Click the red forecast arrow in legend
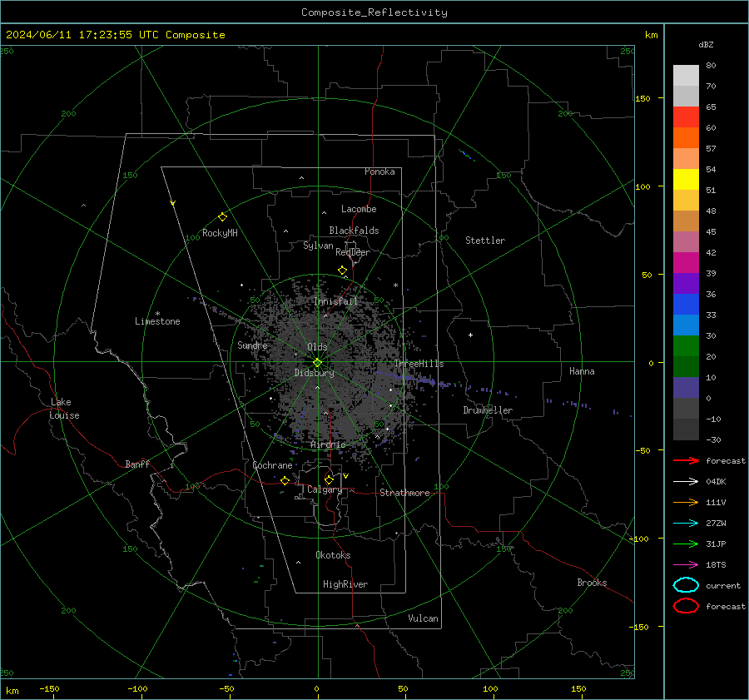Screen dimensions: 749x700 (686, 460)
